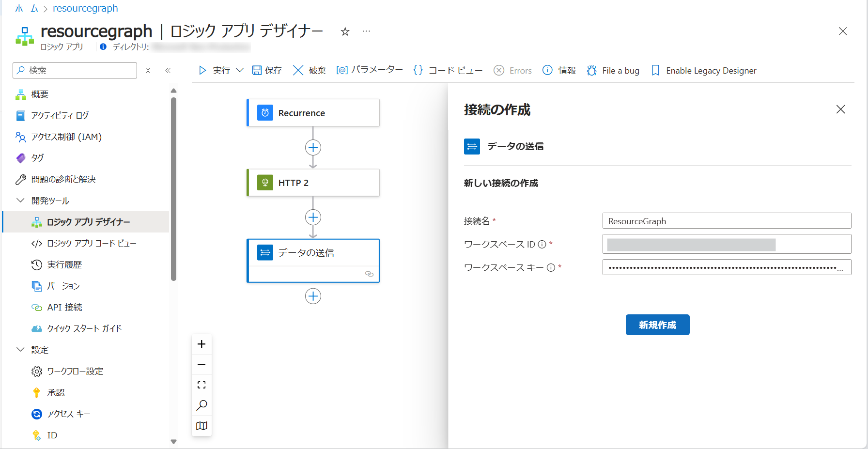Screen dimensions: 868x449
Task: Close the resourcegraph blade
Action: (843, 31)
